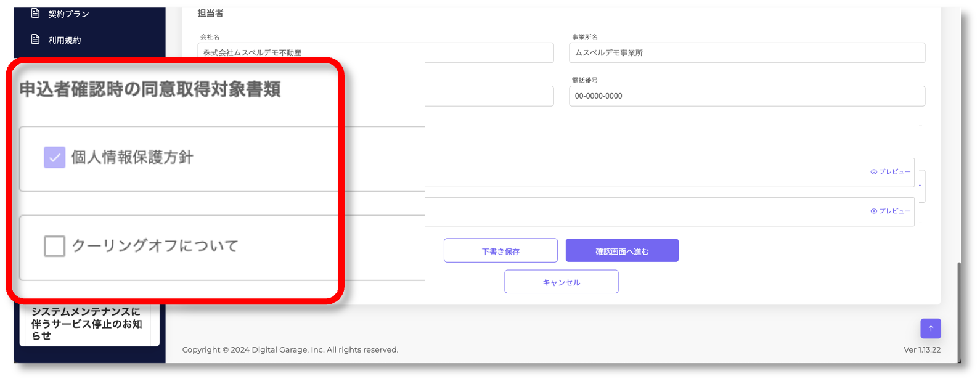Image resolution: width=980 pixels, height=384 pixels.
Task: Proceed with the 確認画面へ進む button
Action: [622, 251]
